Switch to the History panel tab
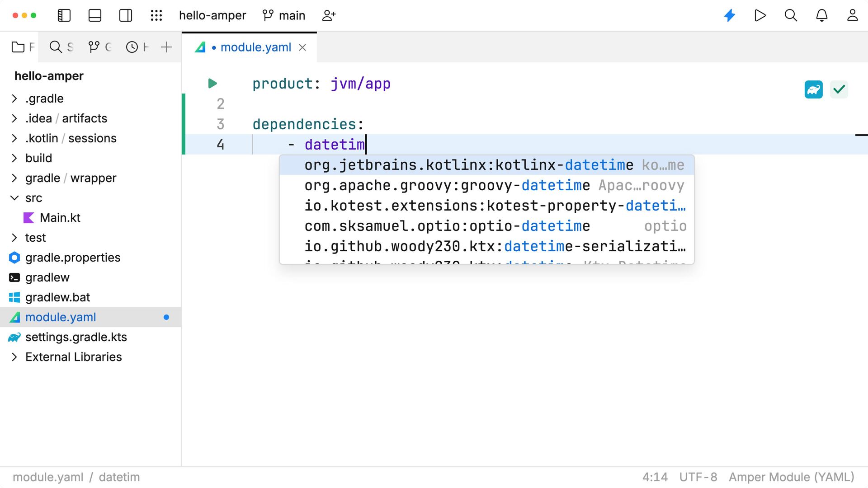 tap(137, 47)
